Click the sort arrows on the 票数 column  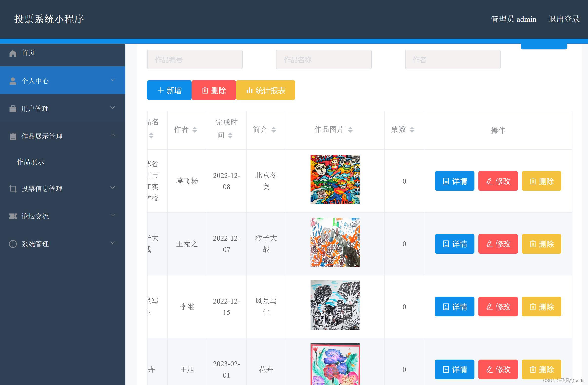point(412,129)
